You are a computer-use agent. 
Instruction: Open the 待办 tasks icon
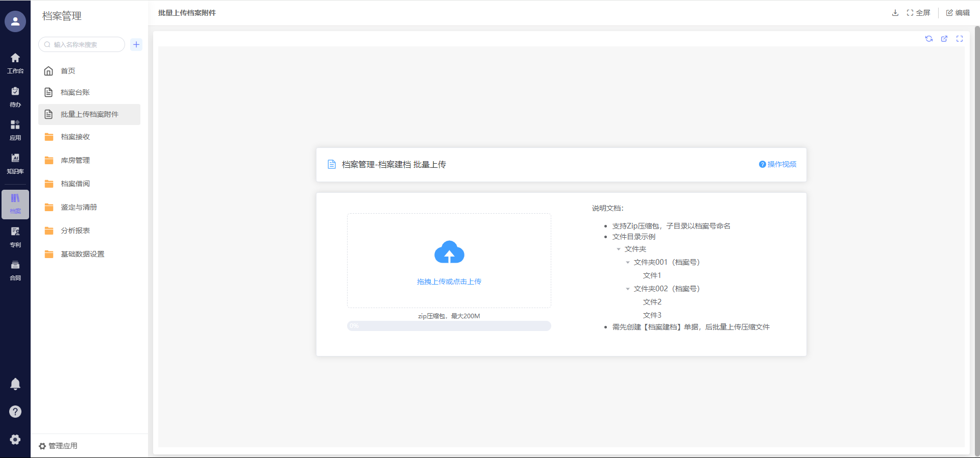[x=15, y=96]
